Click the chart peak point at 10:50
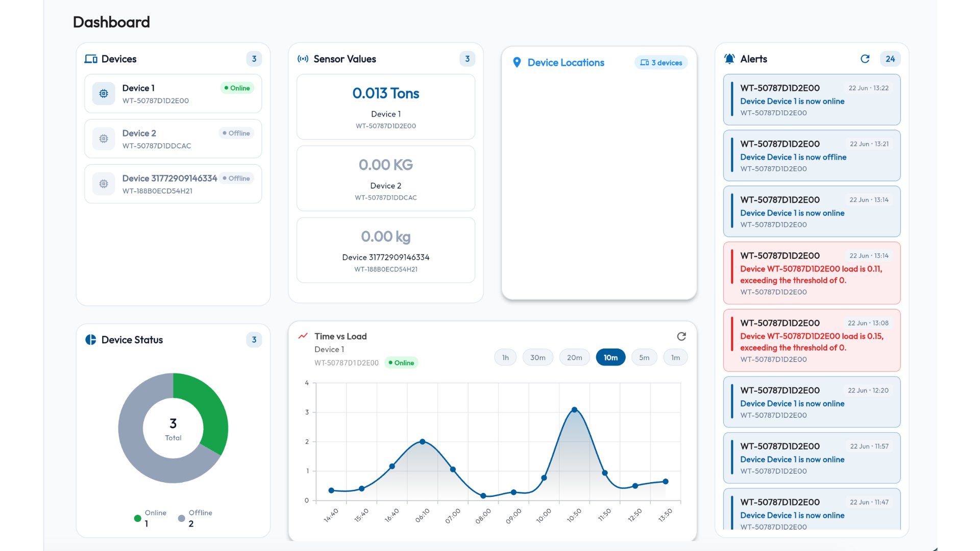This screenshot has width=980, height=551. (x=574, y=410)
